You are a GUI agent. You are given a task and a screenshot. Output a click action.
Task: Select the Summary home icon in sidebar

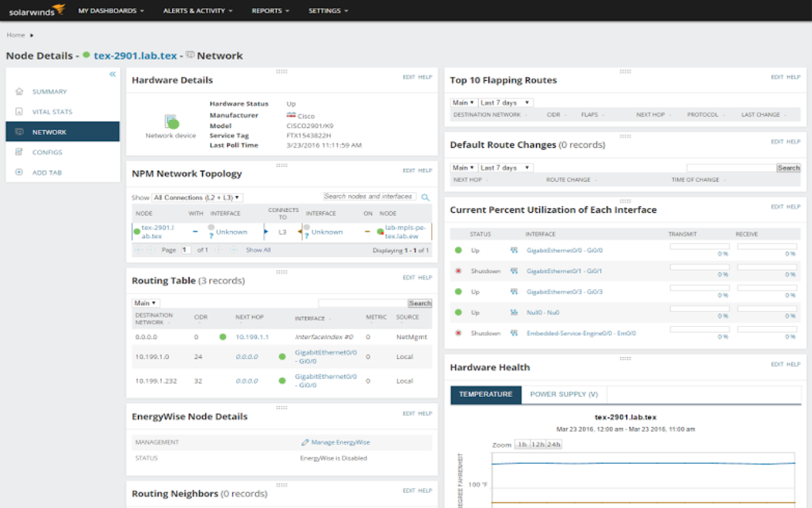pos(21,91)
